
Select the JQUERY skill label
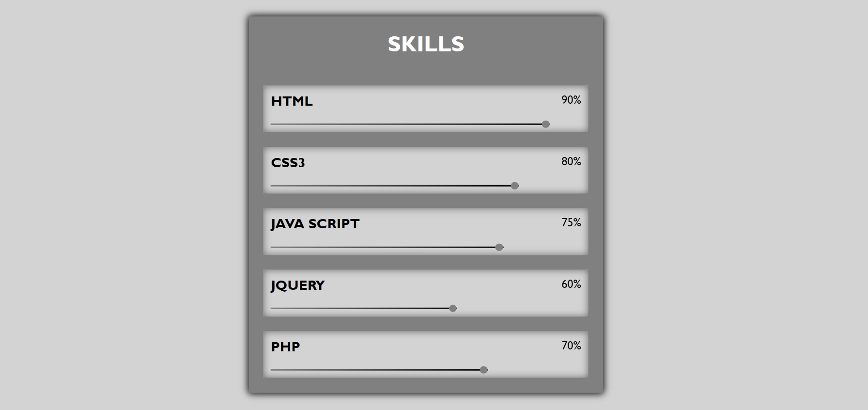tap(297, 285)
